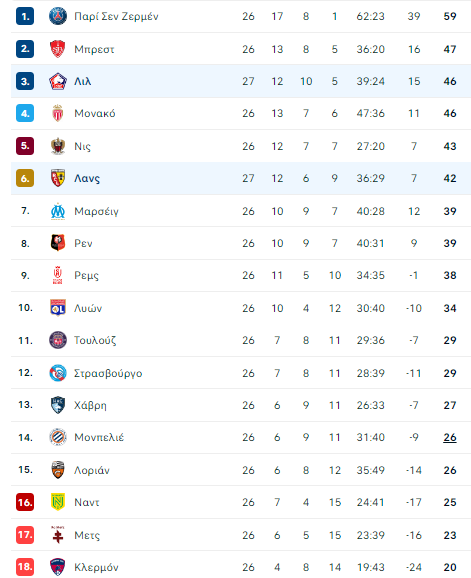This screenshot has height=578, width=471.
Task: Click the Strasbourg team logo
Action: 58,373
